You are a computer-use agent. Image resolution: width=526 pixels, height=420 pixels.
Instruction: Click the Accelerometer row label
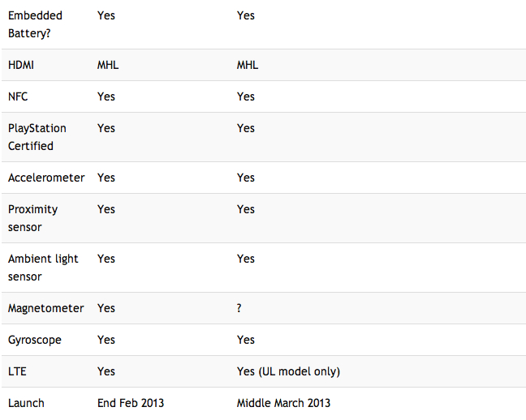pos(46,178)
